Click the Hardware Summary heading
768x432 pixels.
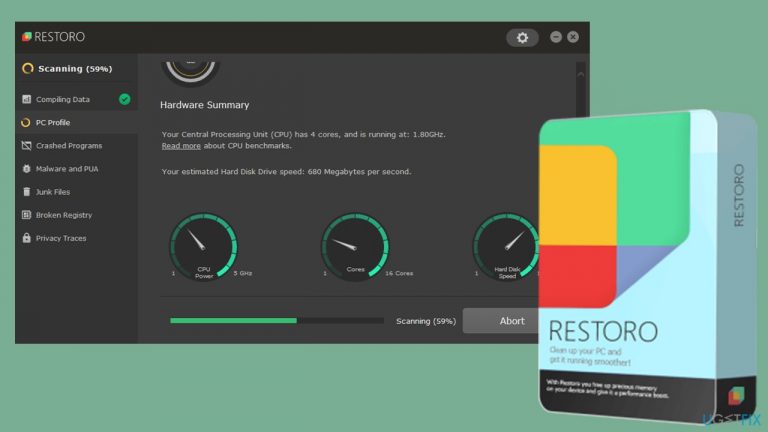click(205, 105)
